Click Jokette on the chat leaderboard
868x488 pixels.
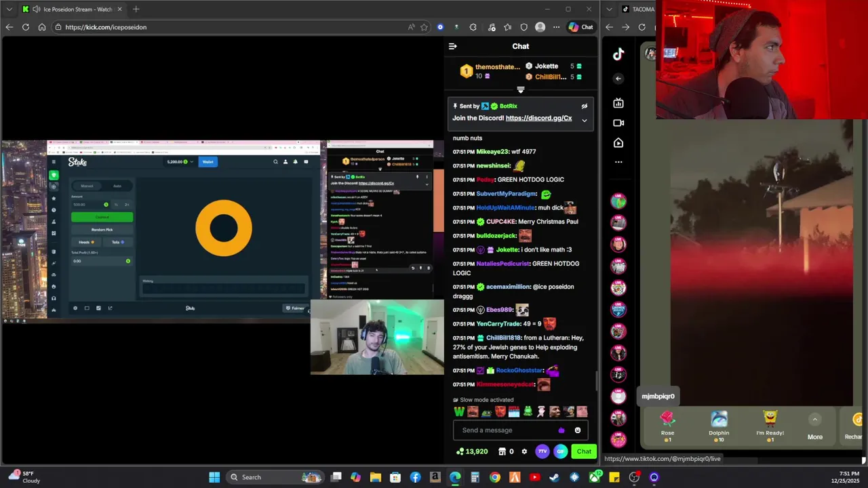coord(547,66)
